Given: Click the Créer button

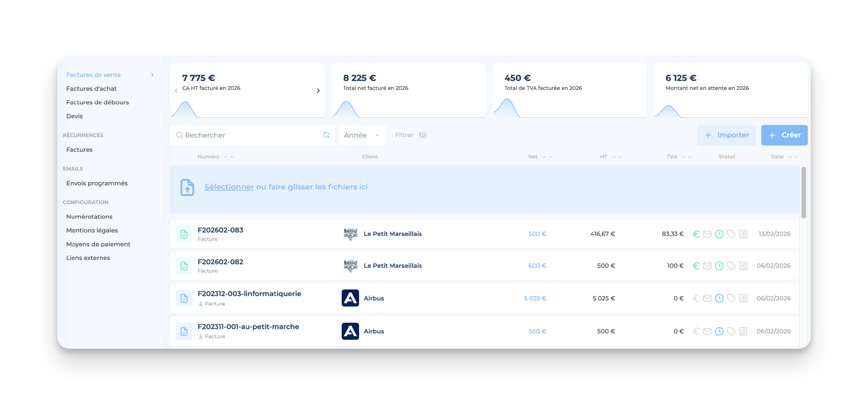Looking at the screenshot, I should [784, 135].
